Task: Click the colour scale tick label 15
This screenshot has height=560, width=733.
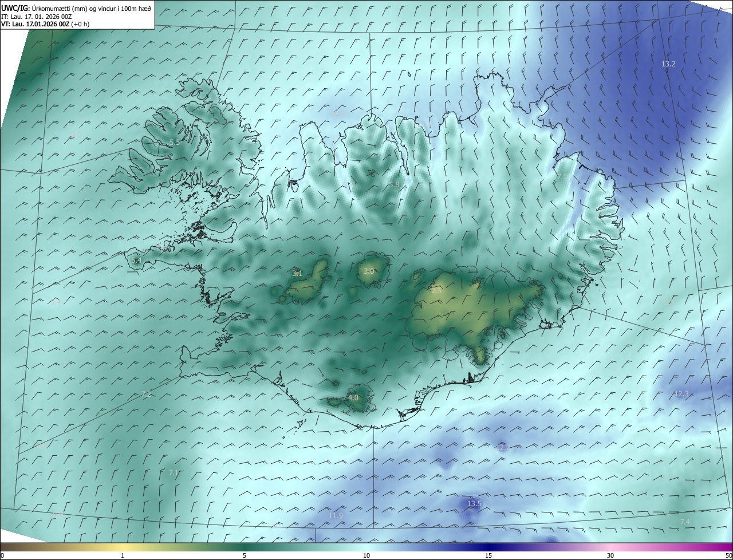Action: click(x=488, y=556)
